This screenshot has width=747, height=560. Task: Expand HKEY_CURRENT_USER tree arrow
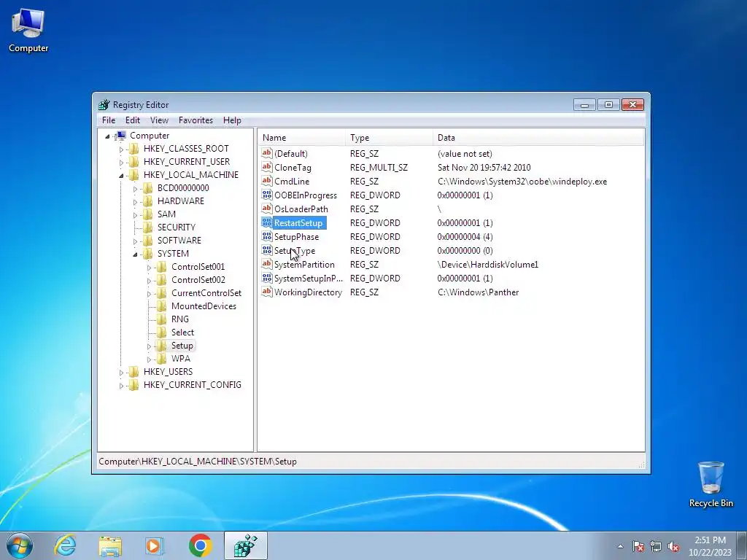coord(122,163)
